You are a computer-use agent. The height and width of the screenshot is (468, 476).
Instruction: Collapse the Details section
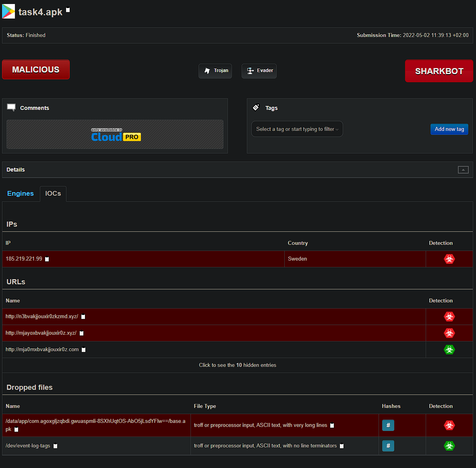[463, 170]
